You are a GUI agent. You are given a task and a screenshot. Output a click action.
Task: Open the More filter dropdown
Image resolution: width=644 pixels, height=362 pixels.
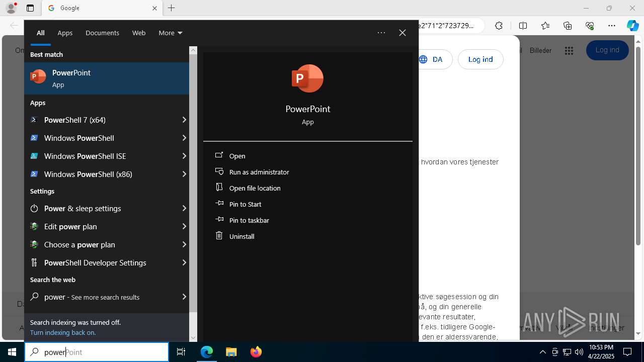[170, 33]
